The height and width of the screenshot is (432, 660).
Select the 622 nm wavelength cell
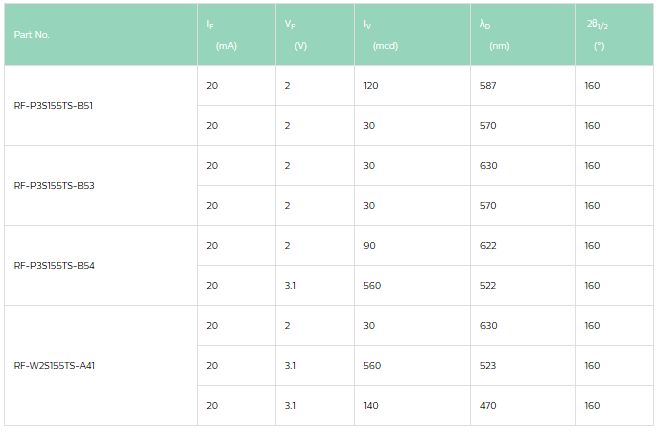click(488, 246)
